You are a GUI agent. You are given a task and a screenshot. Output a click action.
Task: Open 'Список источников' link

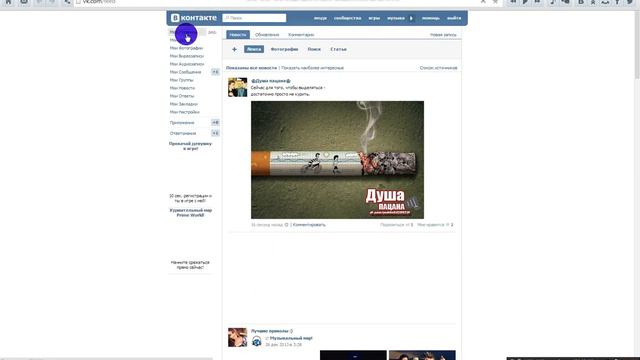point(438,68)
